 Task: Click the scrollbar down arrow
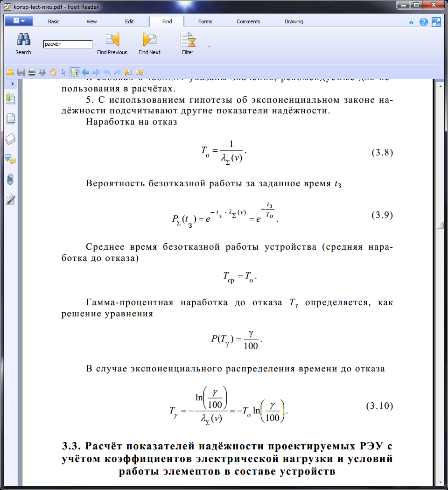[x=440, y=483]
